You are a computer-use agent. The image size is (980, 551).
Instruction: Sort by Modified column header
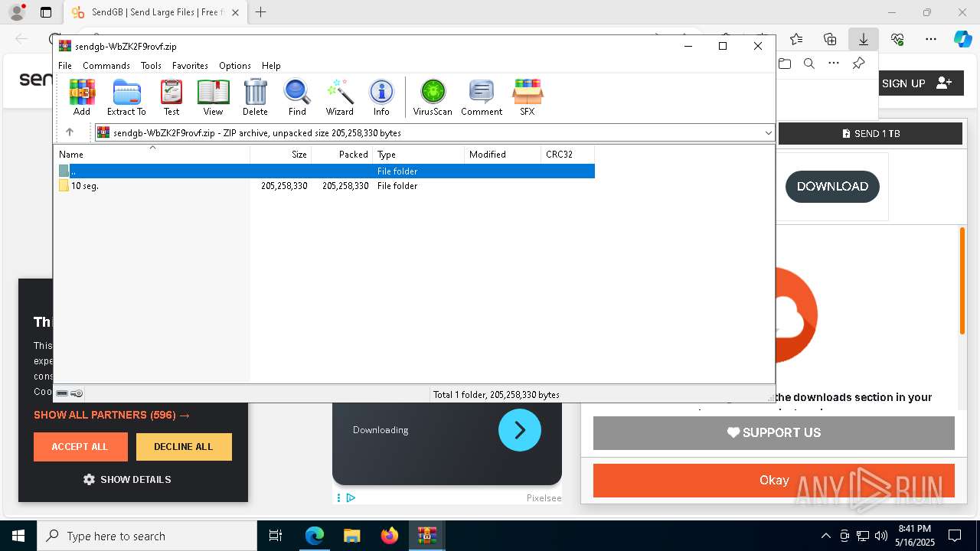point(503,155)
